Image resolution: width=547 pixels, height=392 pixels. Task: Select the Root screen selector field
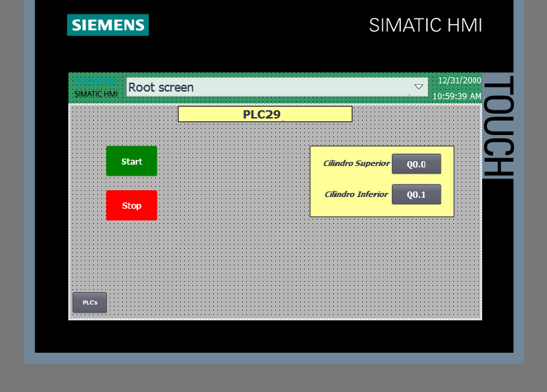click(x=277, y=87)
